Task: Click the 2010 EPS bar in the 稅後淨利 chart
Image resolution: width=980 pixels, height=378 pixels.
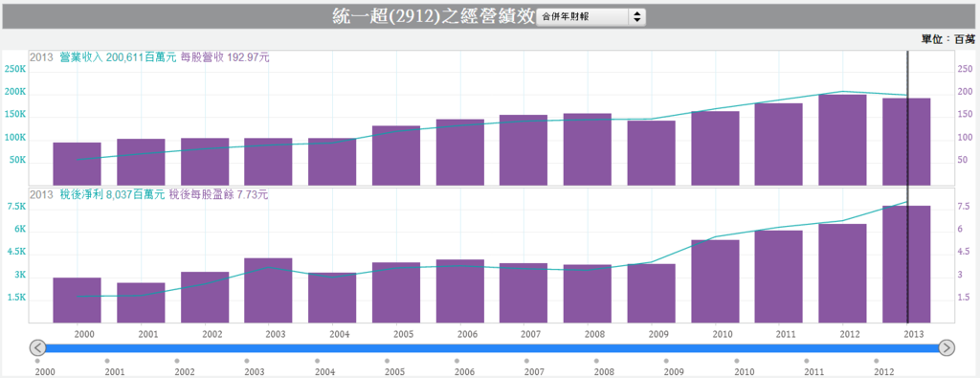Action: (715, 281)
